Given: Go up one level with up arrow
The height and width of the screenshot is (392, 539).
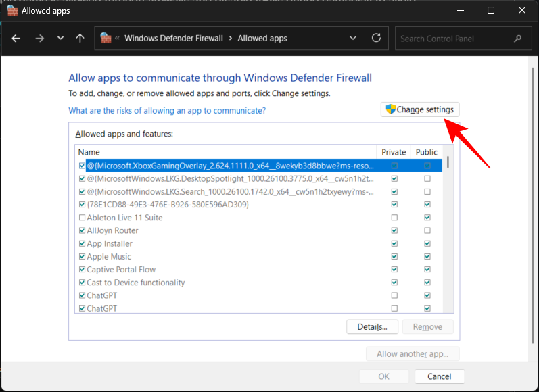Looking at the screenshot, I should point(80,39).
